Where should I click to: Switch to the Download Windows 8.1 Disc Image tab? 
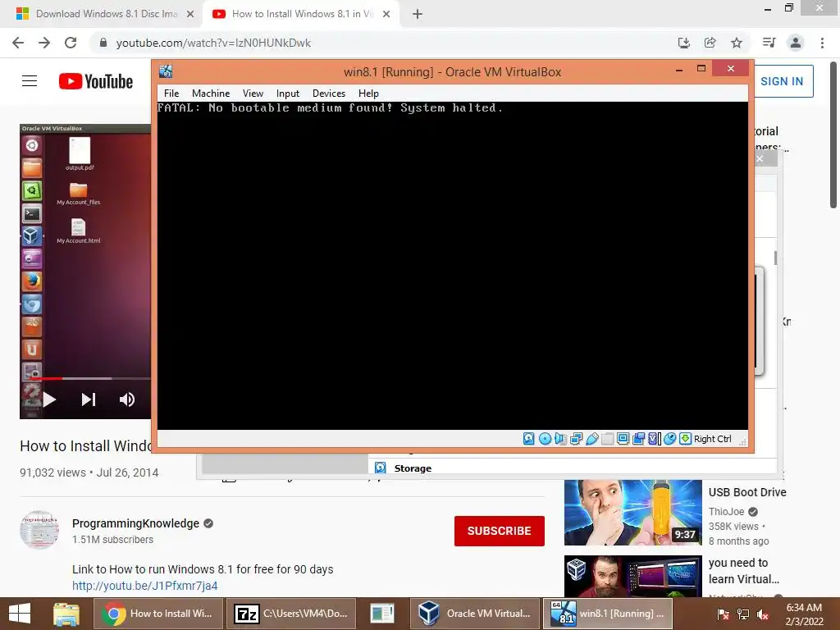[x=106, y=14]
